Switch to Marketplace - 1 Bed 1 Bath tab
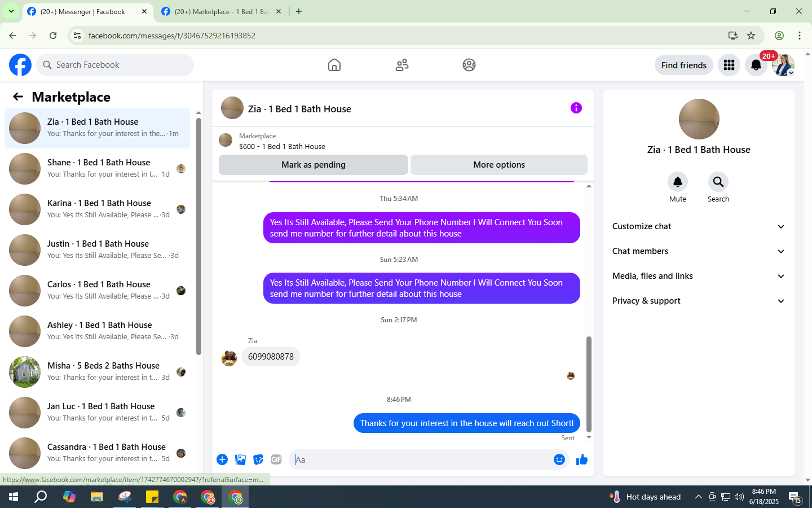Image resolution: width=812 pixels, height=508 pixels. (221, 11)
